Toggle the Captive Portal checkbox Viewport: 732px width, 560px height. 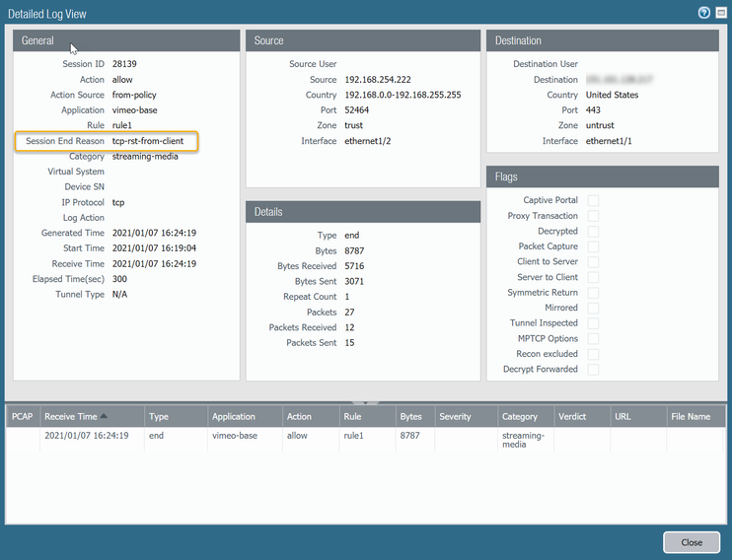click(x=593, y=200)
